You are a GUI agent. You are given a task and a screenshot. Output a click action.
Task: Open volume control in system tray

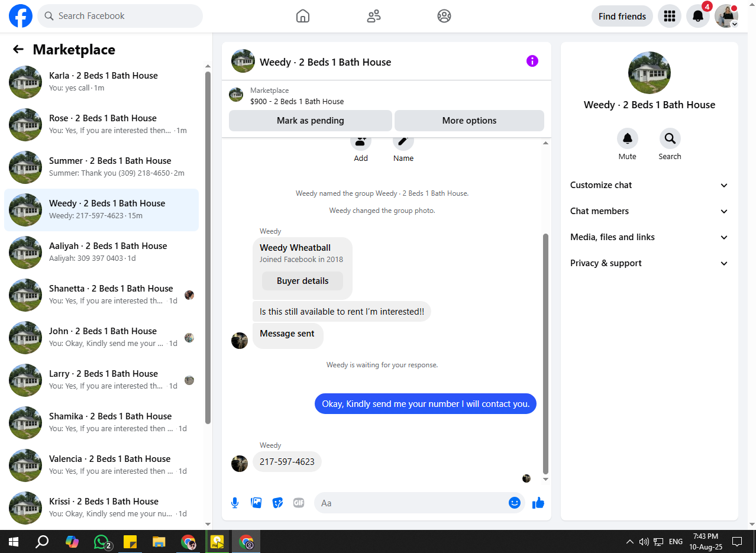point(644,541)
